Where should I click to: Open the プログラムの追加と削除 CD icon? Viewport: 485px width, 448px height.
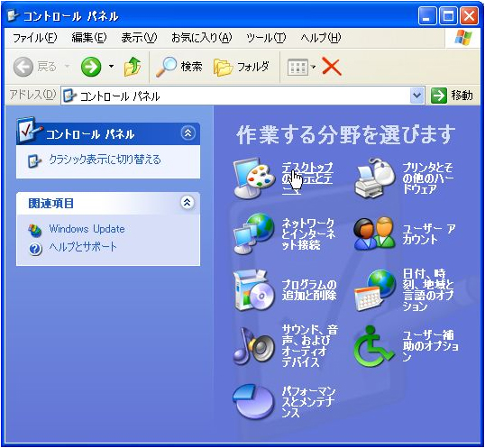[x=254, y=290]
